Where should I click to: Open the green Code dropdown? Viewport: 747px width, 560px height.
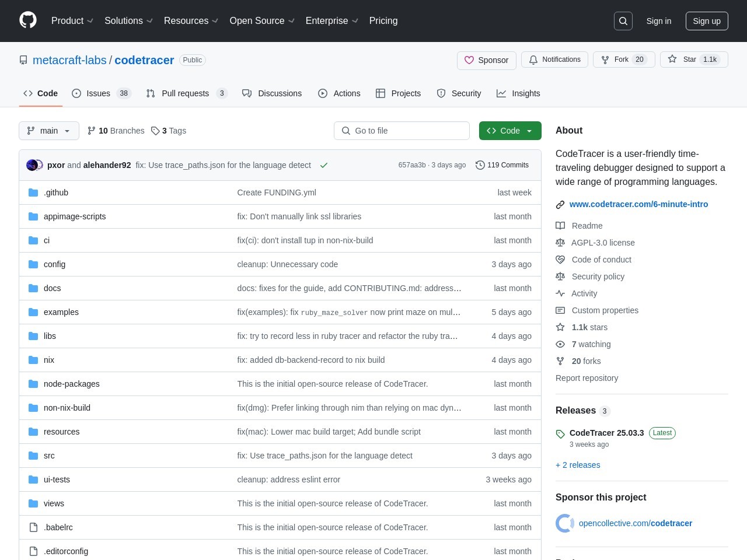(510, 131)
